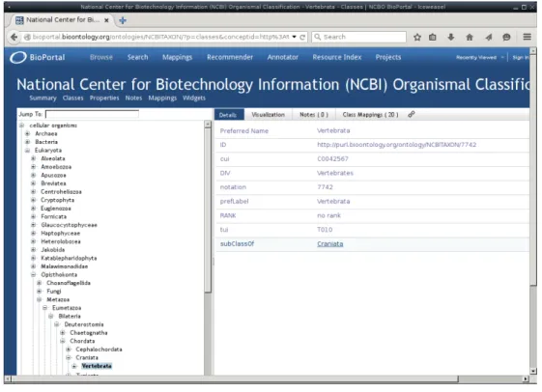542x392 pixels.
Task: Open the ontology Widgets sub-tab
Action: pyautogui.click(x=194, y=98)
